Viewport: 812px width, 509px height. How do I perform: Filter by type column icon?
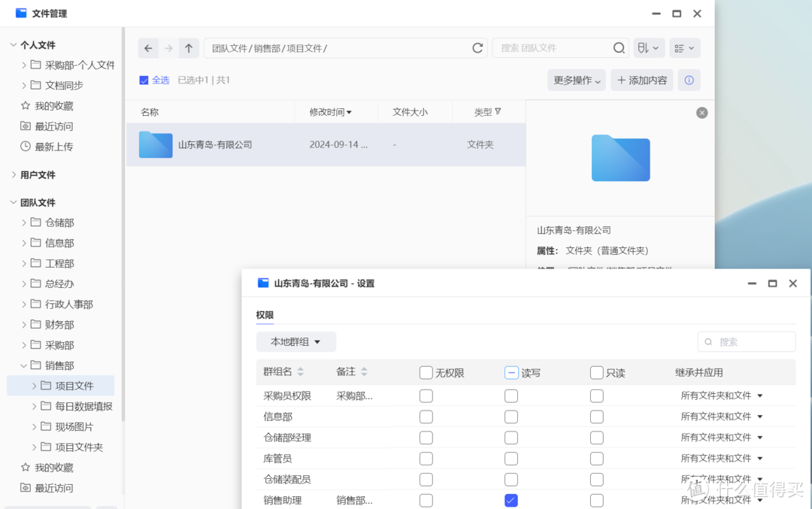point(498,112)
